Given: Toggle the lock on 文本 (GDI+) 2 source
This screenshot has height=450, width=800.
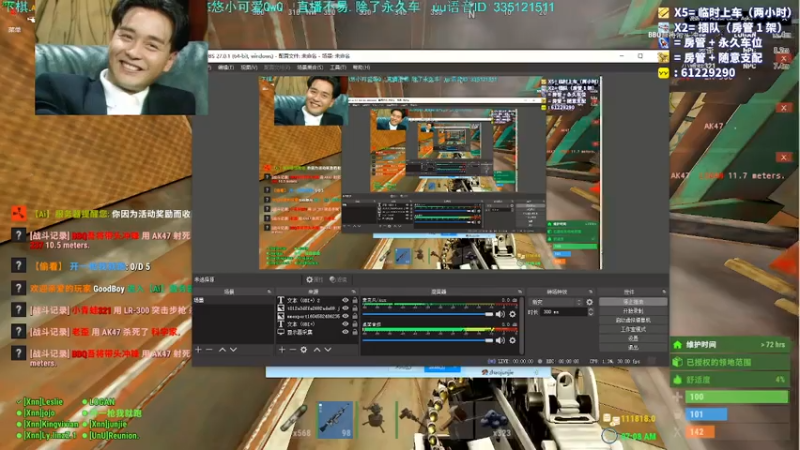Looking at the screenshot, I should pyautogui.click(x=355, y=301).
